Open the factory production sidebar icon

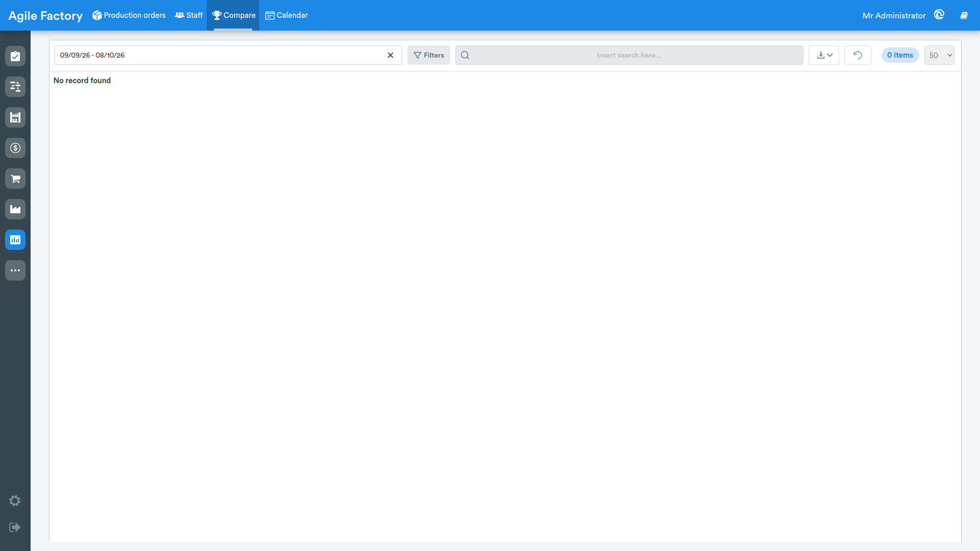[x=15, y=209]
